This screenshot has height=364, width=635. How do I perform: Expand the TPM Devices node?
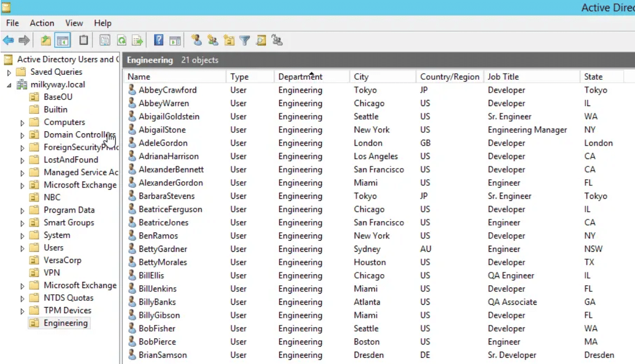[x=22, y=311]
